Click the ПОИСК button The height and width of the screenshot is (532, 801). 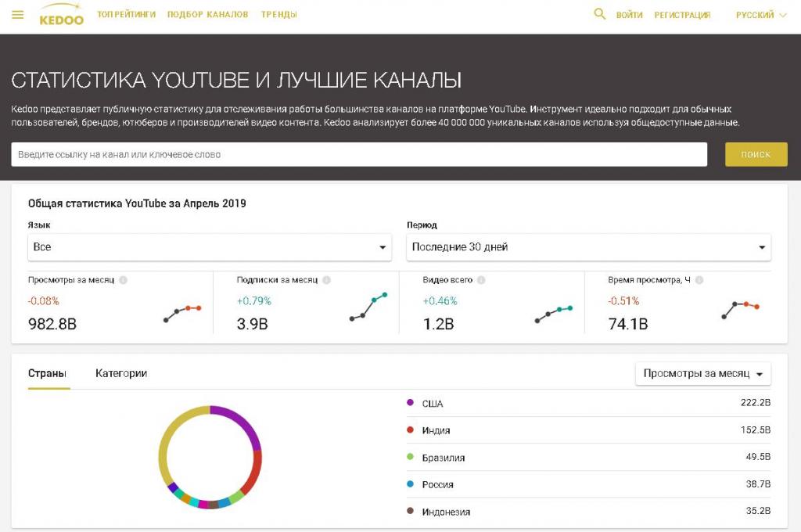[756, 154]
